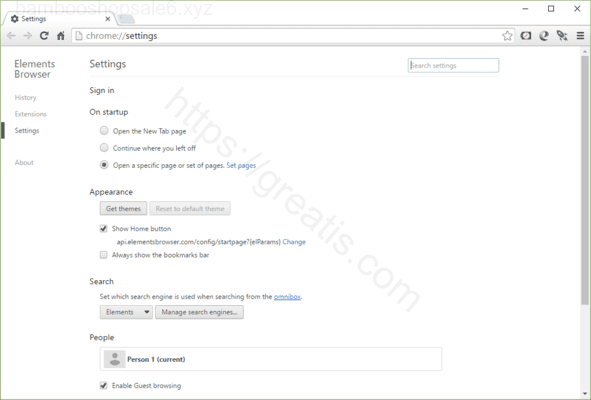This screenshot has height=400, width=591.
Task: Reload the page with refresh icon
Action: [x=44, y=36]
